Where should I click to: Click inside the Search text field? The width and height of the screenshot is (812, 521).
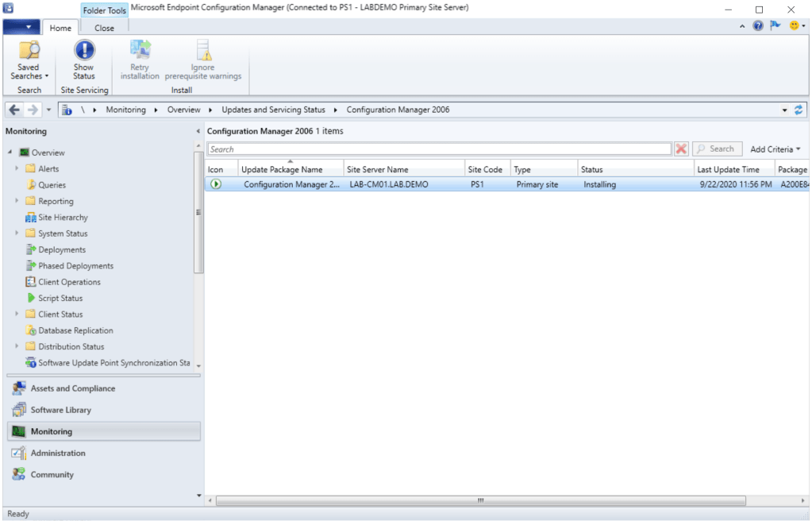pyautogui.click(x=438, y=149)
